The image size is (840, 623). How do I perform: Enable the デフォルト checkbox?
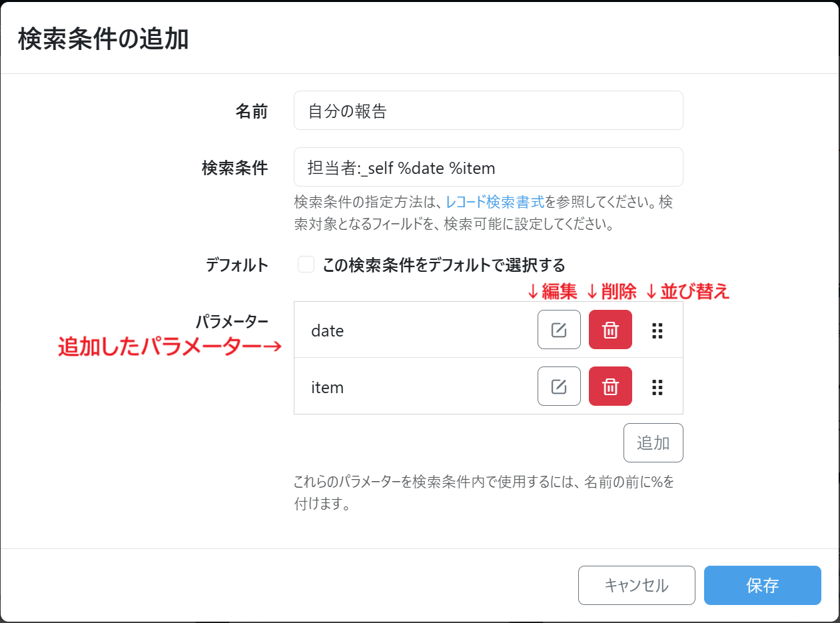click(306, 265)
